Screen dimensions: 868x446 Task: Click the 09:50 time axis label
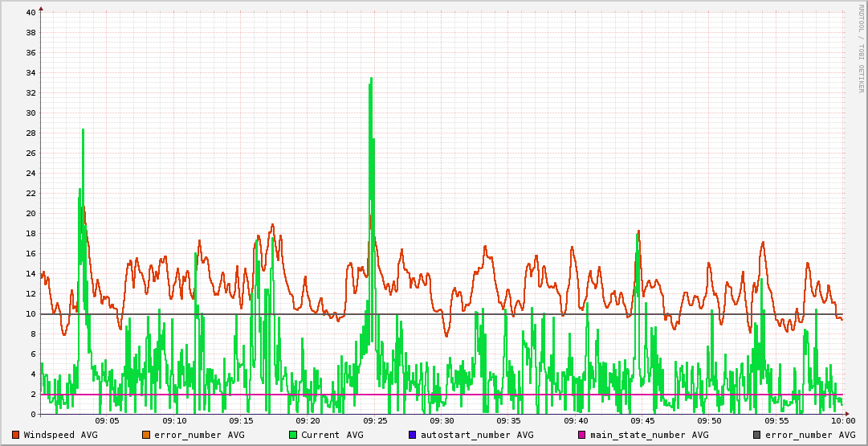click(710, 422)
